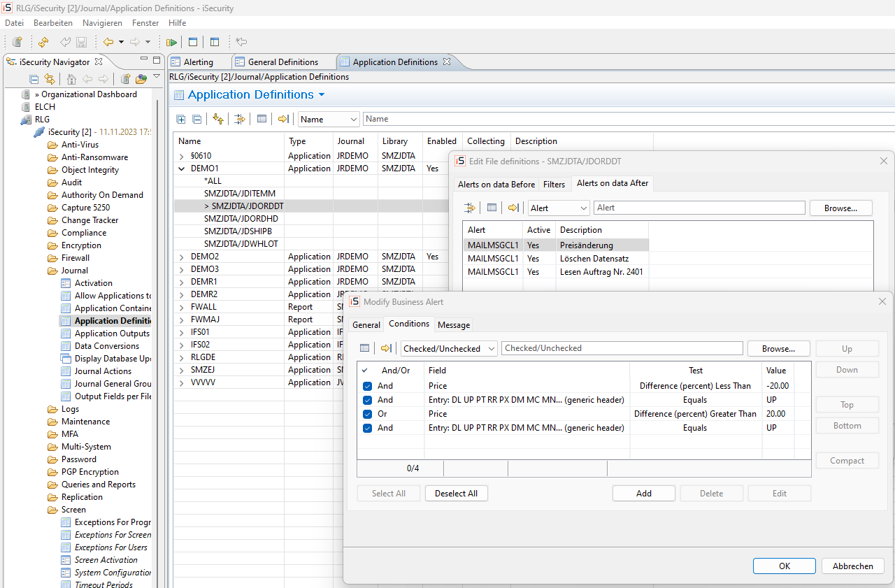Viewport: 895px width, 588px height.
Task: Open the back arrow history dropdown in main toolbar
Action: [121, 42]
